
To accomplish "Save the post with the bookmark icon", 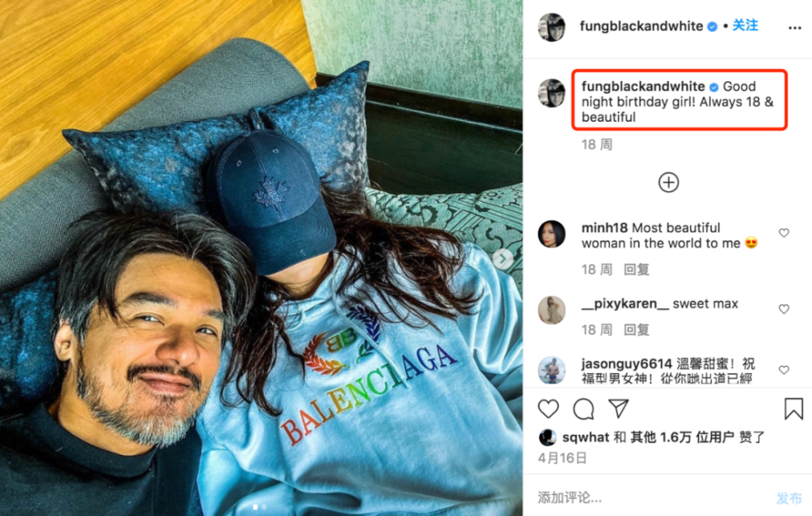I will click(x=793, y=408).
